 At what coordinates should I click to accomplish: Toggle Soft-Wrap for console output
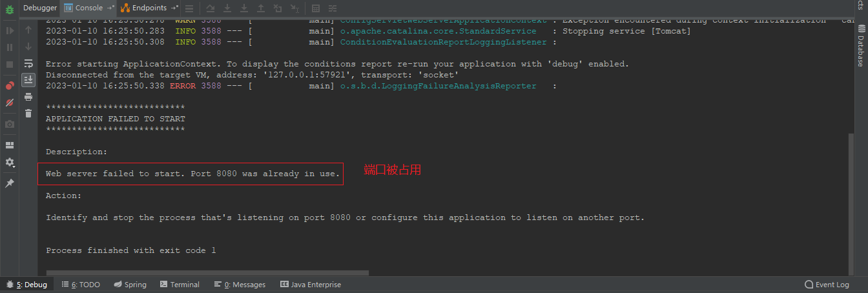pyautogui.click(x=28, y=63)
